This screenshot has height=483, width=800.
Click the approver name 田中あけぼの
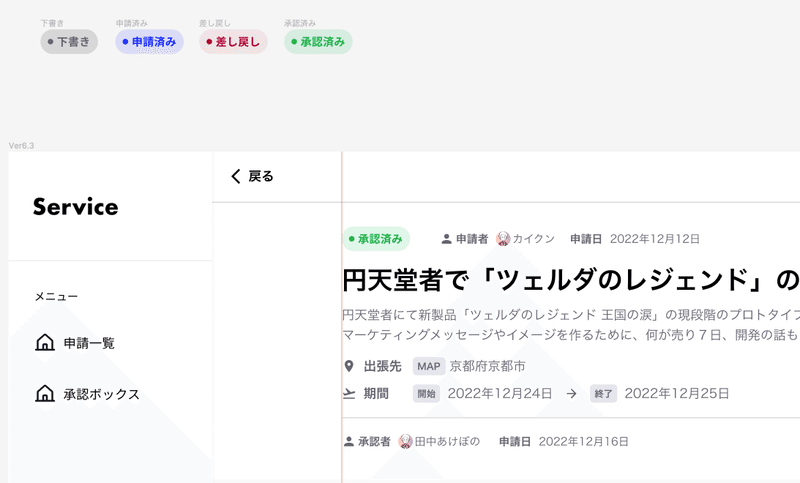pos(447,441)
